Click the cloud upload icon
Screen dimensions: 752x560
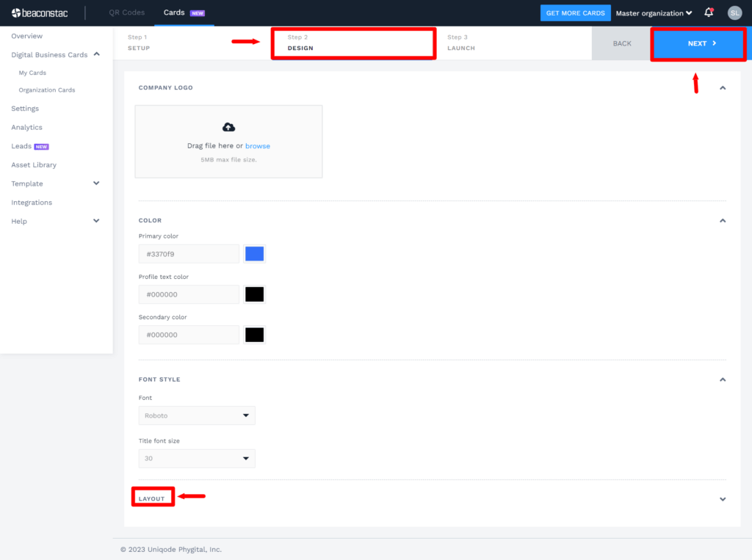point(228,127)
